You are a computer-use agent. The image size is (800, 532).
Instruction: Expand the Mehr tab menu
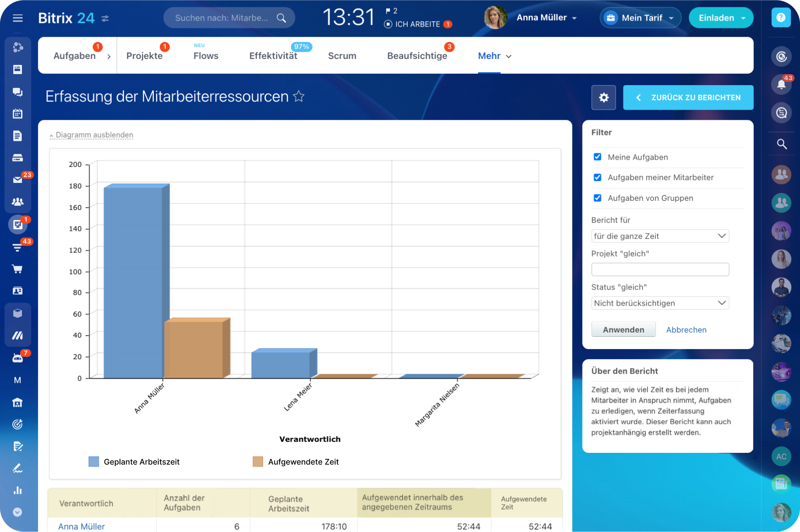[x=494, y=56]
